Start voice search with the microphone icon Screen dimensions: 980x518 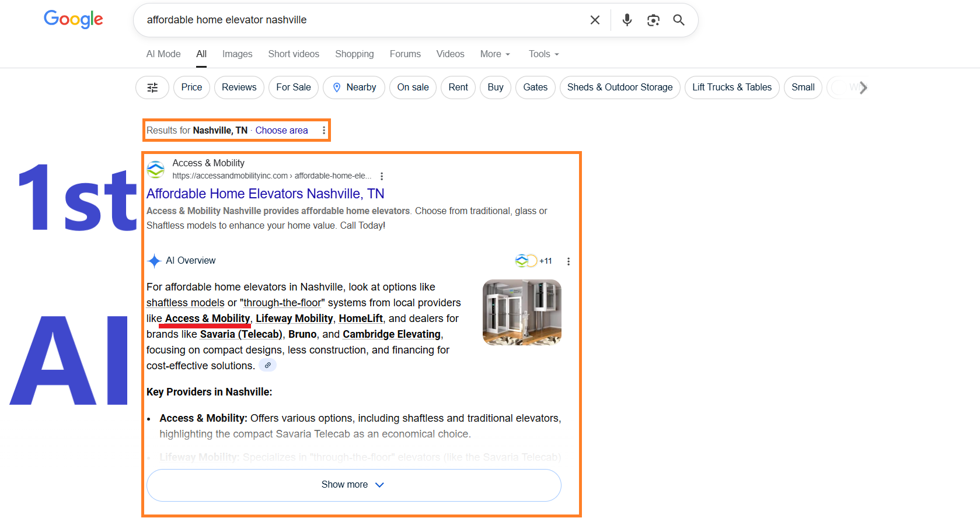click(627, 20)
